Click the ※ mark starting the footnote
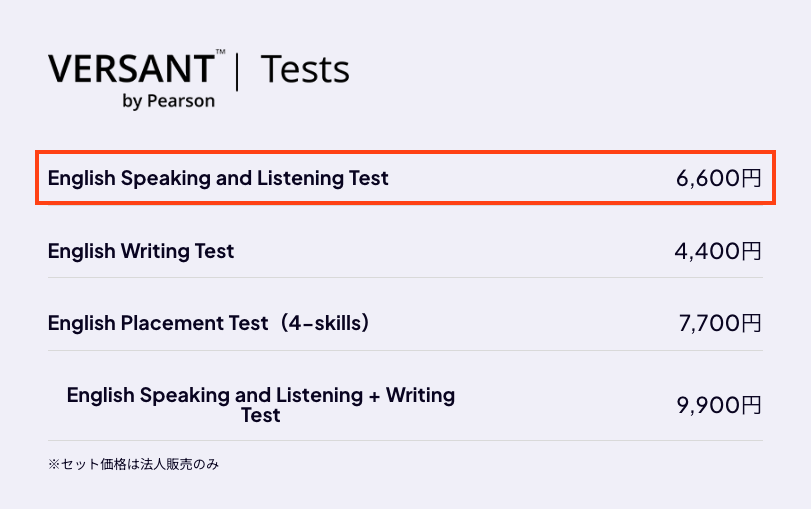811x509 pixels. coord(54,465)
